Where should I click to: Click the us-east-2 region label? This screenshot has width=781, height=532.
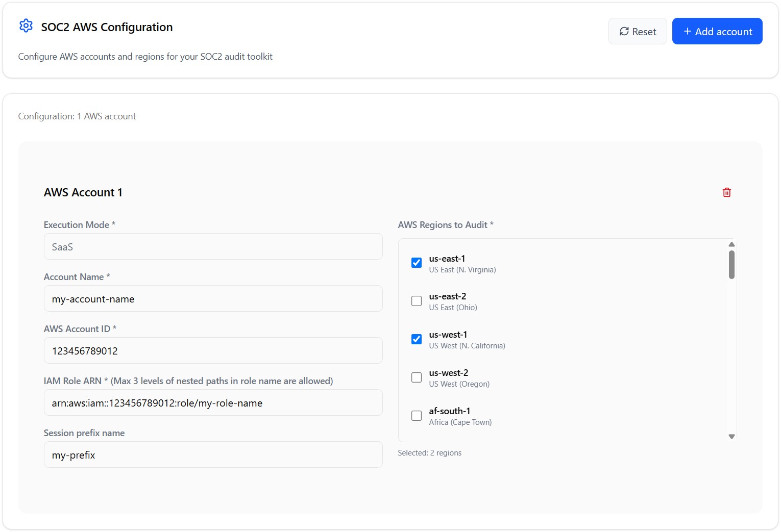pos(447,297)
